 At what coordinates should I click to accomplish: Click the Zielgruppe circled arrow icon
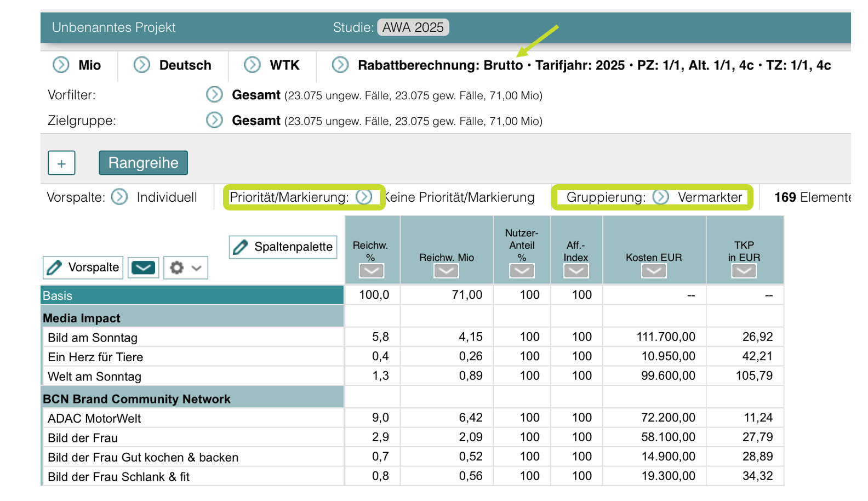tap(214, 120)
